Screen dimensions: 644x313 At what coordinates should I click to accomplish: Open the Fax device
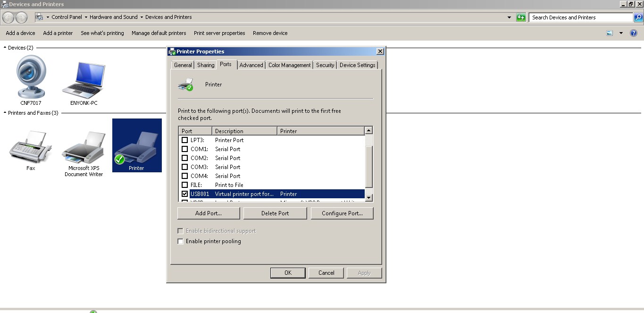click(x=30, y=149)
